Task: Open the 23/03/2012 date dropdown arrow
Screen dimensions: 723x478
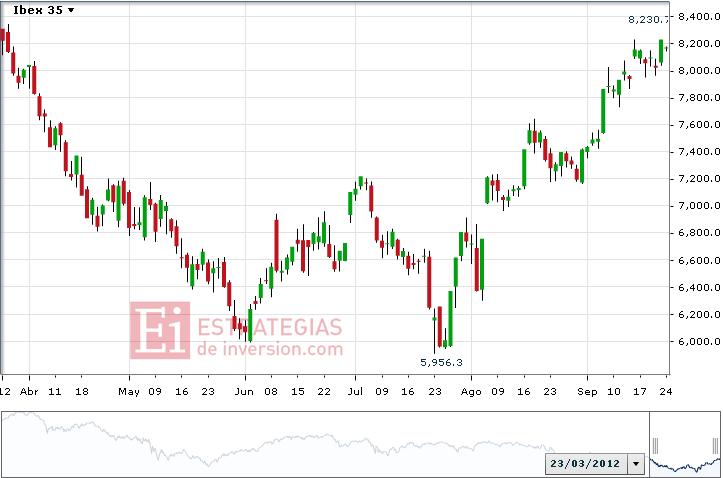Action: pos(636,463)
